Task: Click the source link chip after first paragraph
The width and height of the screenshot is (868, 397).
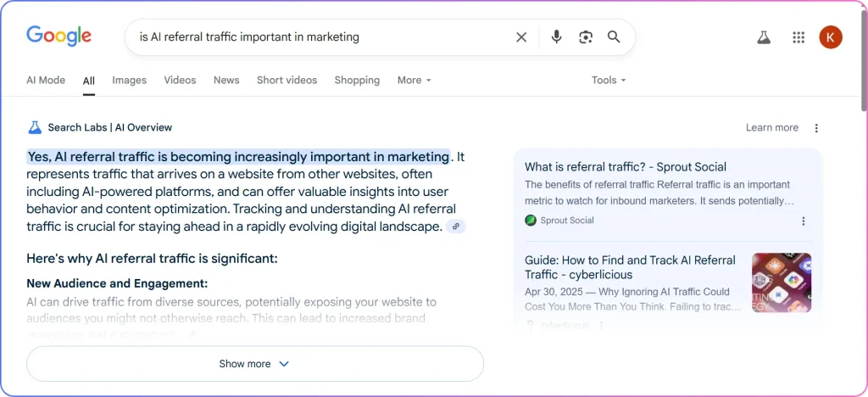Action: click(x=455, y=226)
